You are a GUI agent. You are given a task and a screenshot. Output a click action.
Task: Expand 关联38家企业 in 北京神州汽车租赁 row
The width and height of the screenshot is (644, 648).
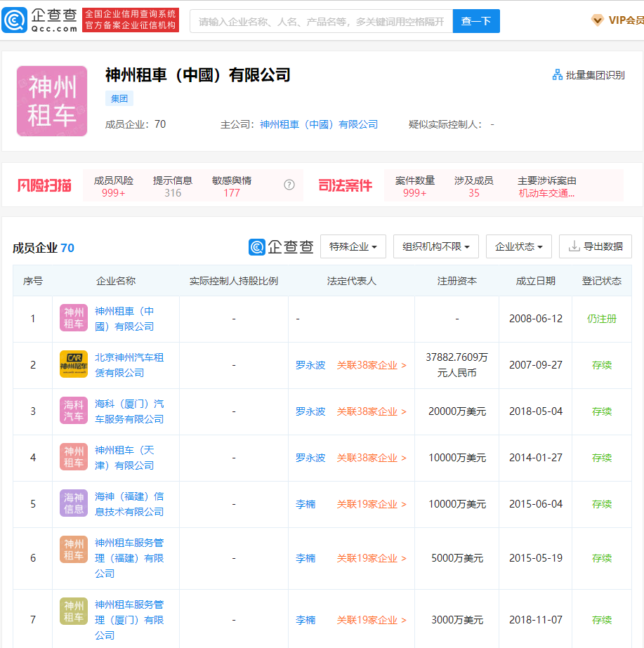[x=372, y=365]
